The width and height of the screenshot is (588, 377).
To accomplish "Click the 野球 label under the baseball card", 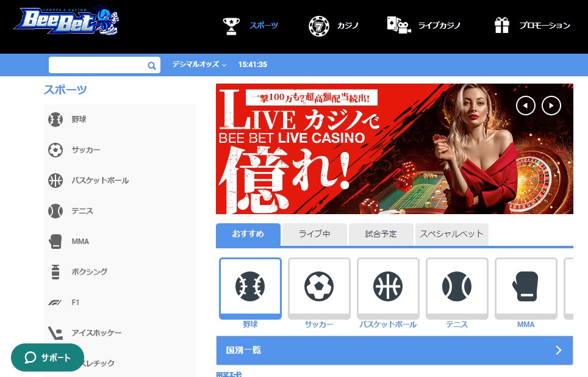I will point(250,325).
